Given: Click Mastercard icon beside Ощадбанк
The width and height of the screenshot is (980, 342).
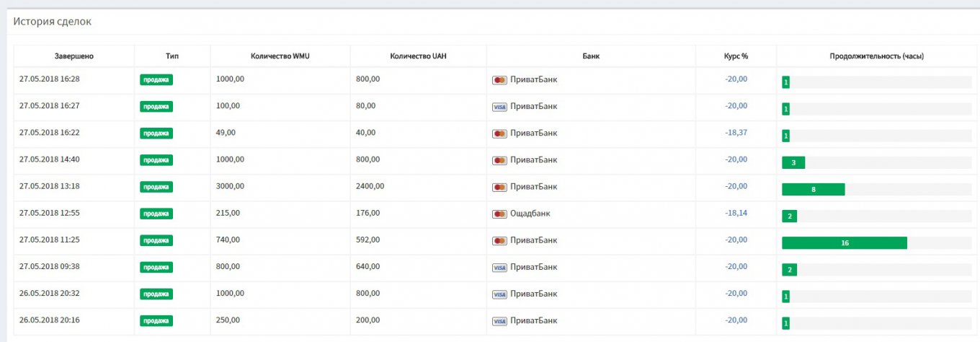Looking at the screenshot, I should tap(499, 214).
